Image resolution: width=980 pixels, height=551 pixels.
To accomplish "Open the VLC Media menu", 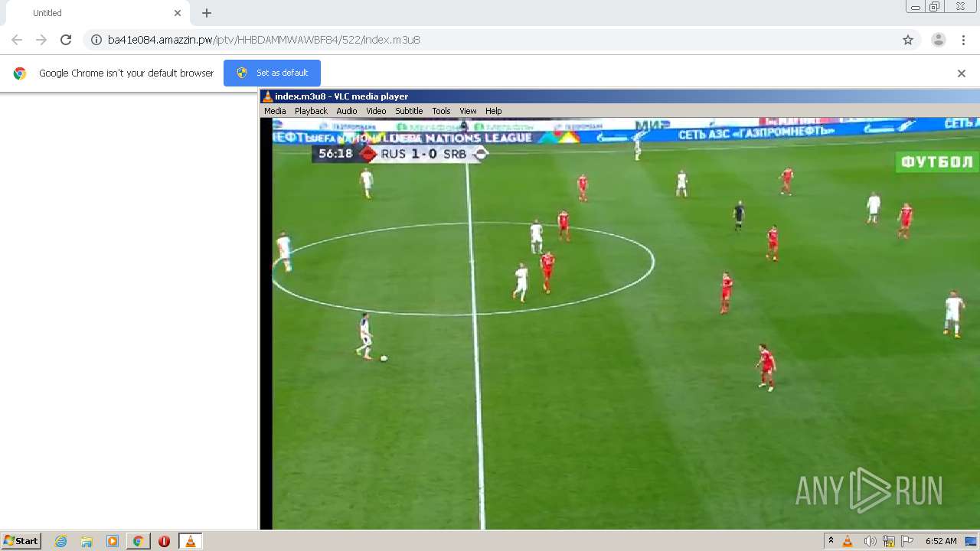I will [275, 111].
